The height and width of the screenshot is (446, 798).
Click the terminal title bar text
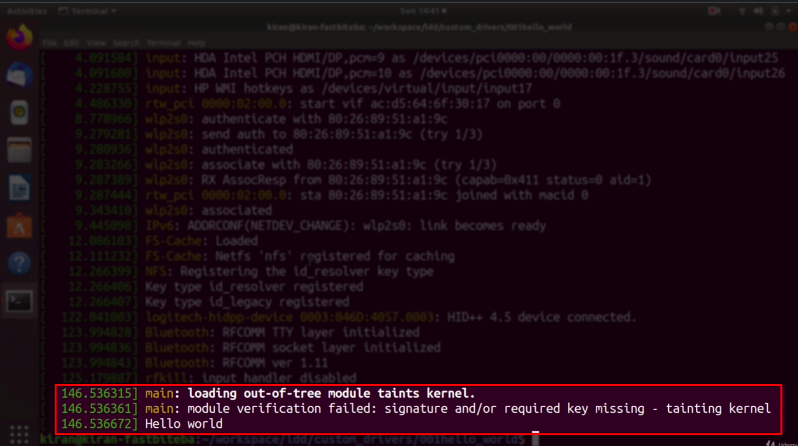[x=419, y=27]
